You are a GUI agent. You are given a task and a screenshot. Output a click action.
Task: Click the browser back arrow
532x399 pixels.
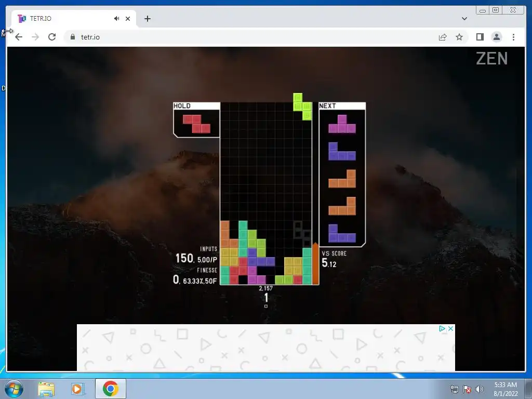[x=19, y=37]
